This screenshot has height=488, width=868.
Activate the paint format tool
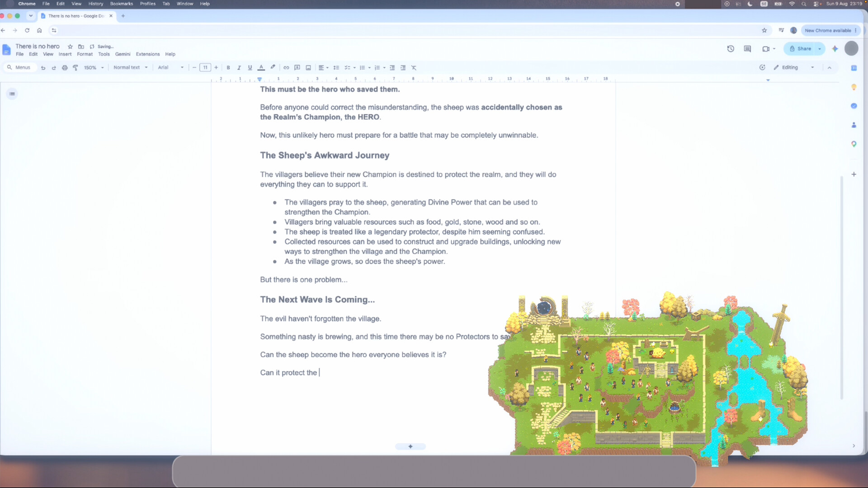pos(75,68)
